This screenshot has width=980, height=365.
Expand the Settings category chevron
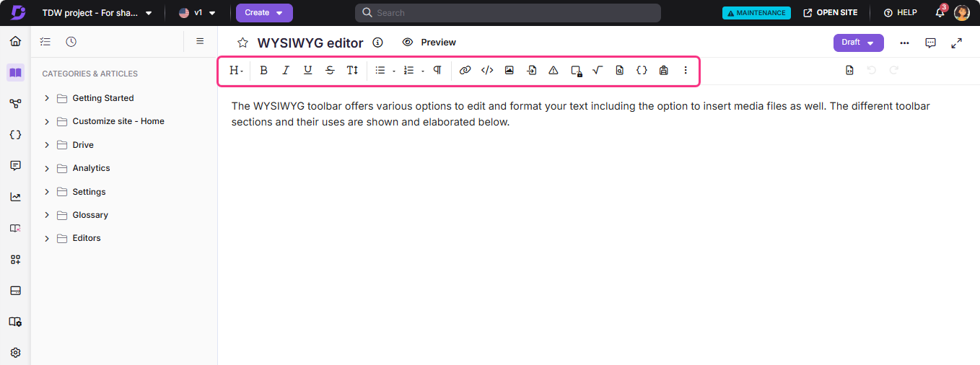coord(47,192)
